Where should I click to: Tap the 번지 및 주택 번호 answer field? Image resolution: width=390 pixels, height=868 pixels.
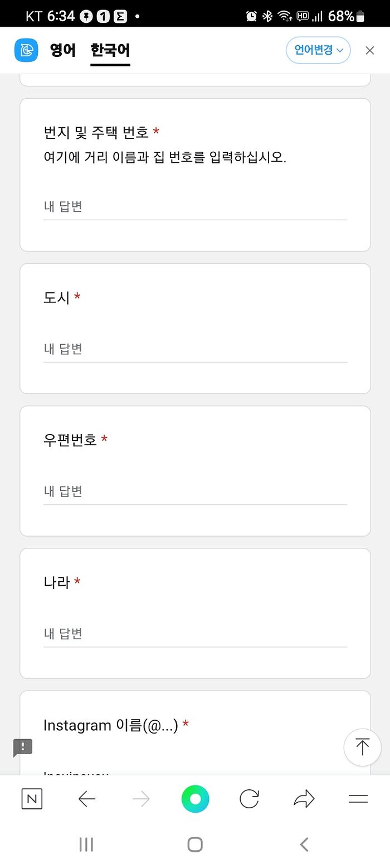195,207
